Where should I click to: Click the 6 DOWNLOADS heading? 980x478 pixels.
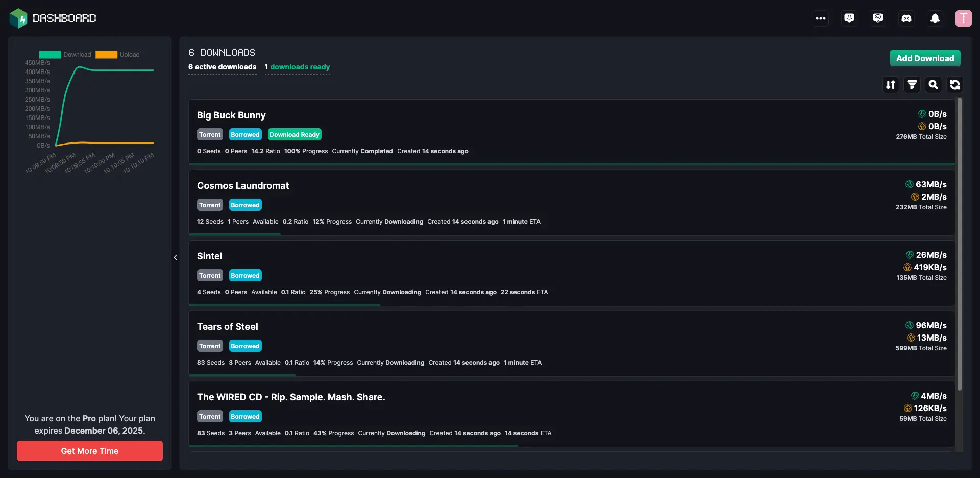coord(222,52)
